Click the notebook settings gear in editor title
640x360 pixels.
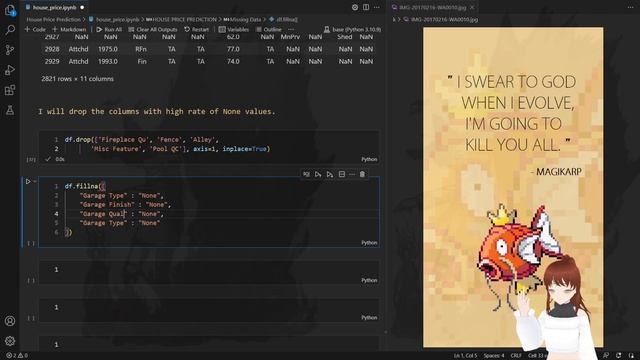(x=355, y=7)
